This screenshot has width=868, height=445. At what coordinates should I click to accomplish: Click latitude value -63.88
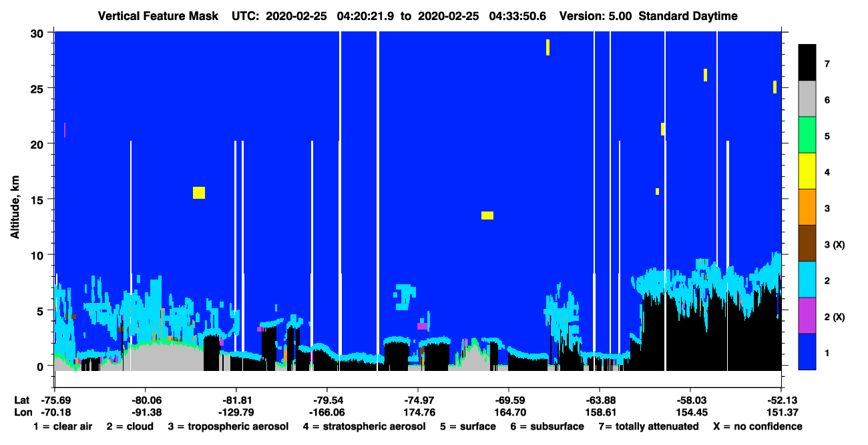point(600,400)
